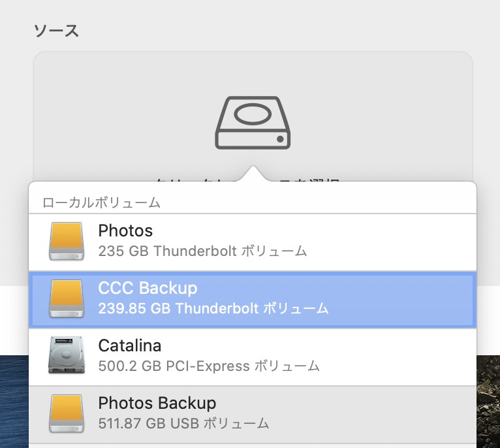
Task: Click the source drive outline icon
Action: tap(253, 123)
